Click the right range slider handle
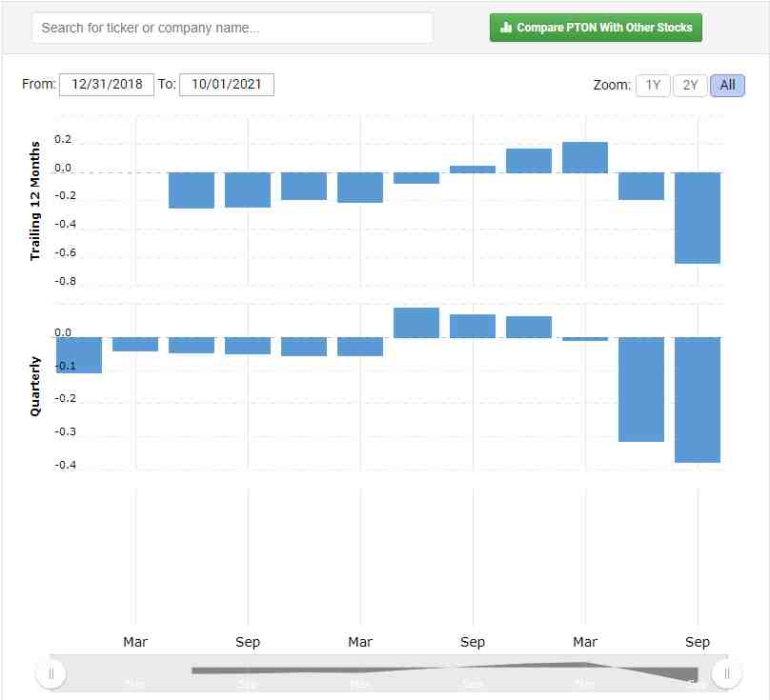770x700 pixels. pos(726,673)
